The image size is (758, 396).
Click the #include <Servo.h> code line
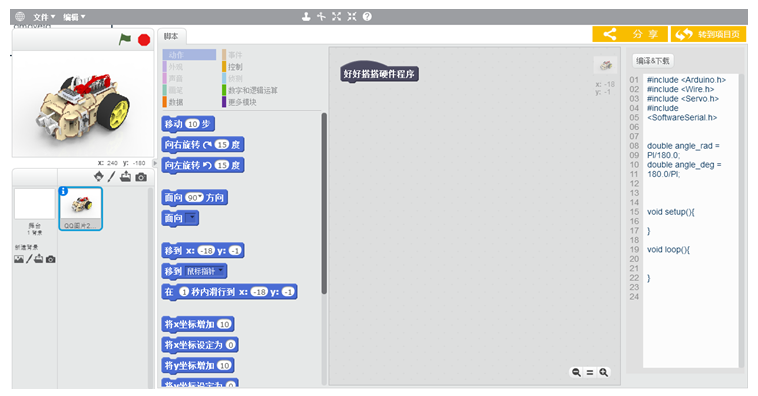pos(683,99)
